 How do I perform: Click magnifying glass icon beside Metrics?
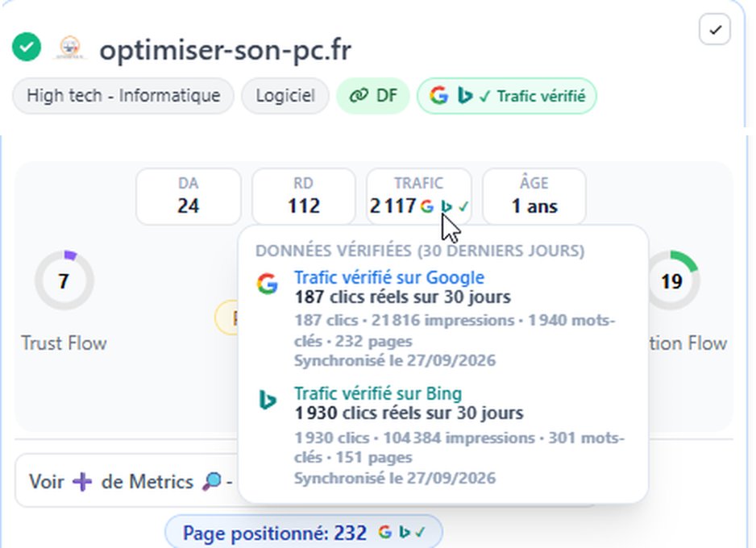tap(212, 481)
